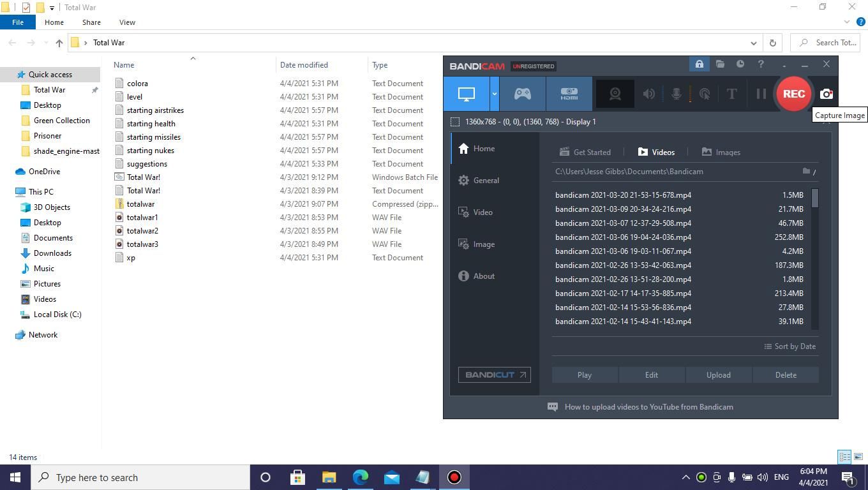Open the screen recording mode dropdown arrow

pyautogui.click(x=493, y=93)
